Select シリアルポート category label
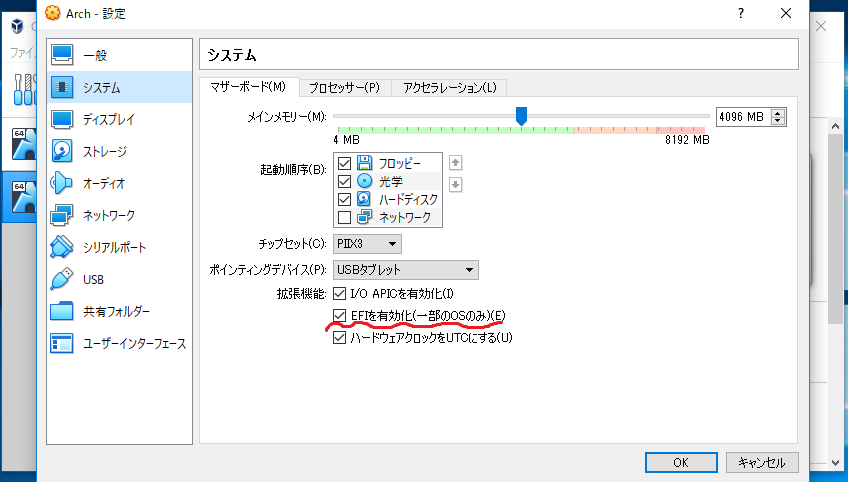848x482 pixels. (x=115, y=247)
